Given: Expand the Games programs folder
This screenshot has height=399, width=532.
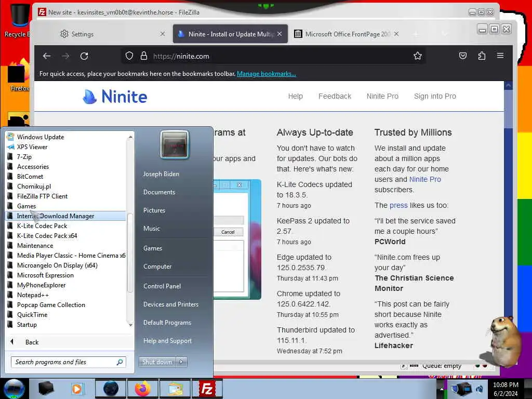Looking at the screenshot, I should click(66, 206).
